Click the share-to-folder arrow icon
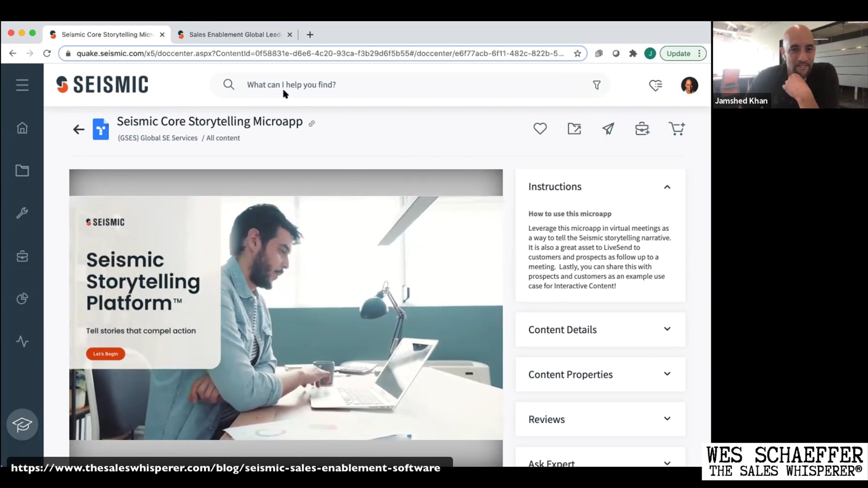Screen dimensions: 868x488 coord(574,129)
